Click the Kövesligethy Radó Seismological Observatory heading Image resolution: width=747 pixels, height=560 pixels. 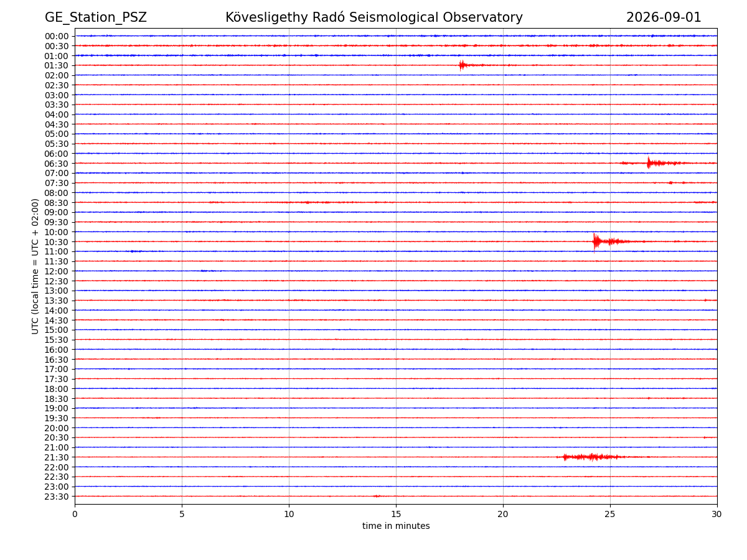[374, 17]
